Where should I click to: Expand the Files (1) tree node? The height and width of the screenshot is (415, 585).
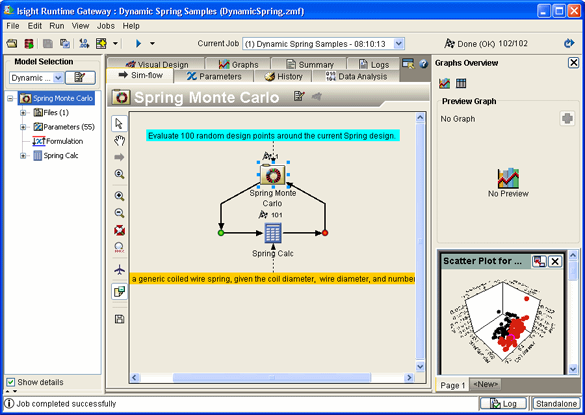click(x=23, y=113)
